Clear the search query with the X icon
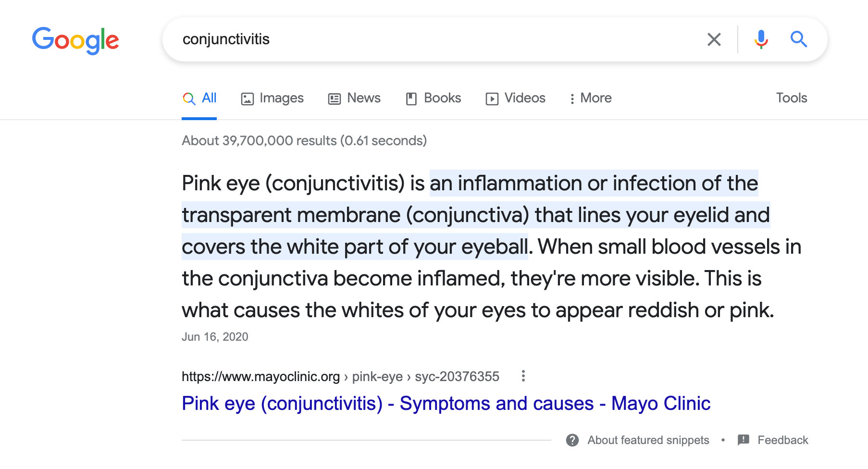The height and width of the screenshot is (469, 868). 715,39
